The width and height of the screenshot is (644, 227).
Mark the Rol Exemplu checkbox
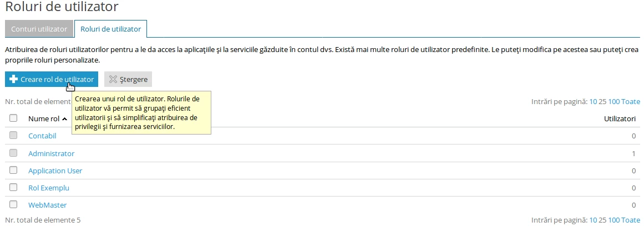14,188
